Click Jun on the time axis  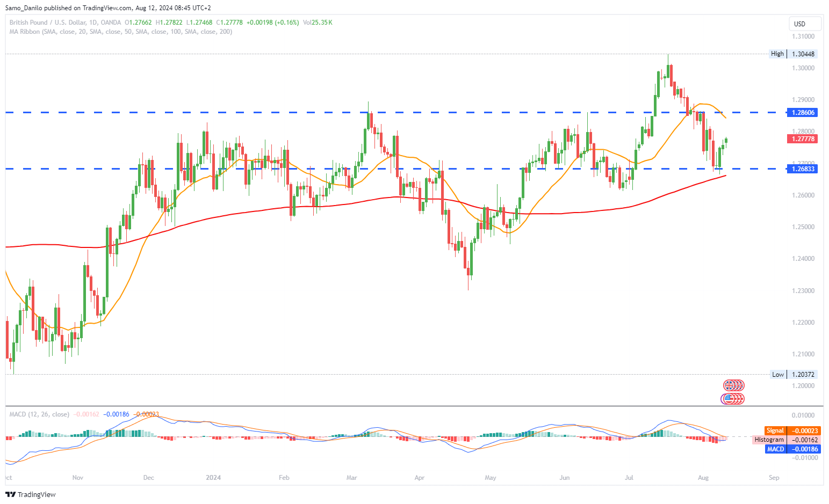(x=564, y=478)
